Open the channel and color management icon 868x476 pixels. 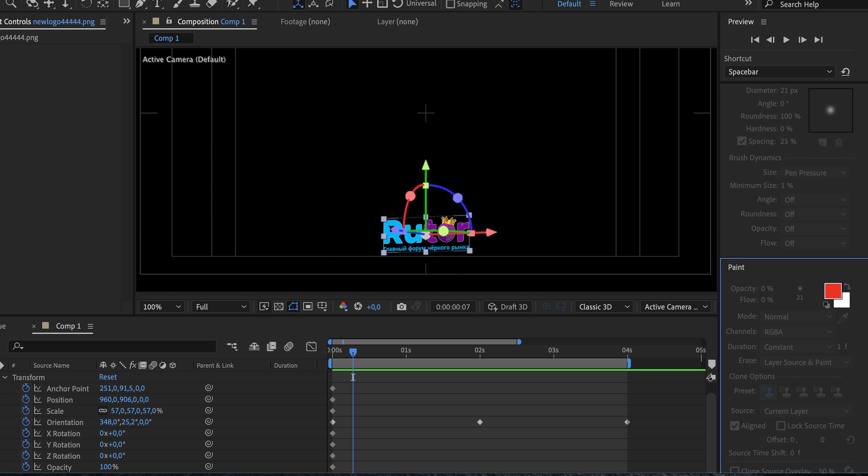[x=343, y=307]
